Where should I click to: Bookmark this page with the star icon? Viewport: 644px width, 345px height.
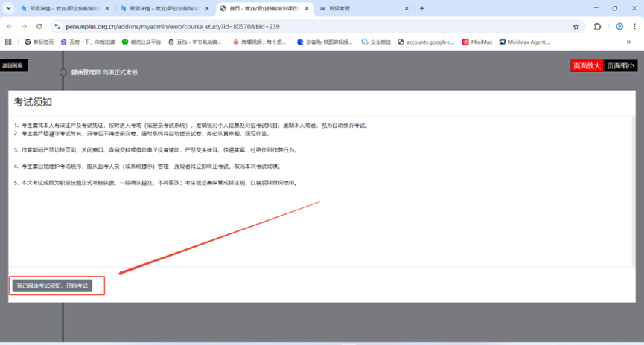coord(576,26)
